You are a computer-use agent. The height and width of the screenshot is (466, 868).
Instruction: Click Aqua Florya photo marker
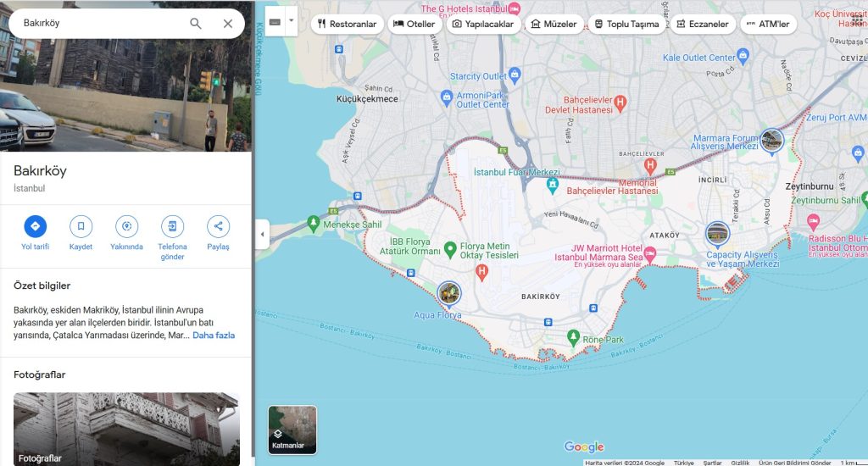[x=449, y=293]
